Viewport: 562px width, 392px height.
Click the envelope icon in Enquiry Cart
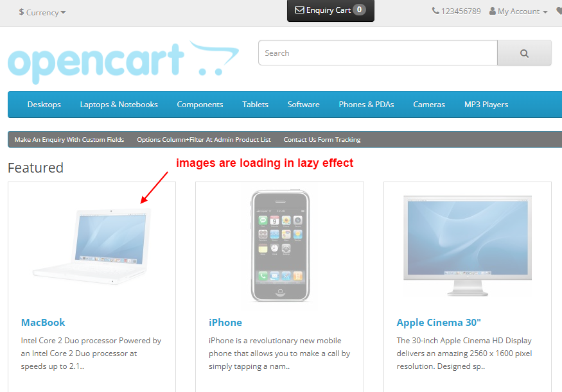pos(299,10)
